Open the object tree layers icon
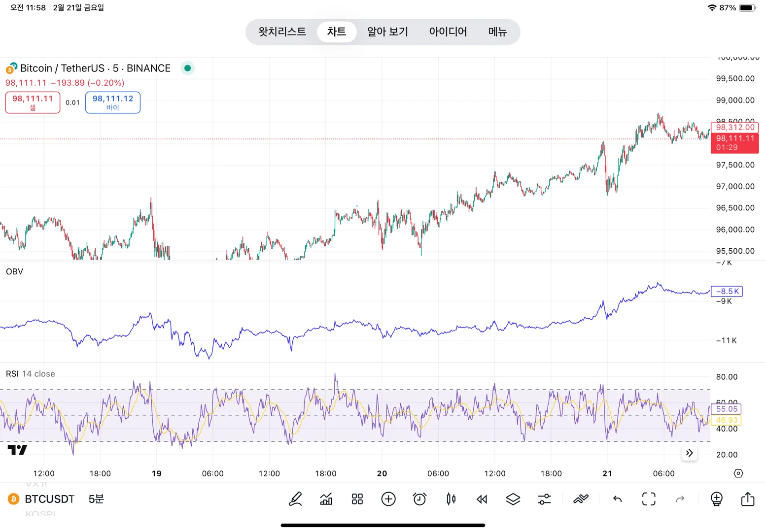This screenshot has width=766, height=532. coord(513,499)
